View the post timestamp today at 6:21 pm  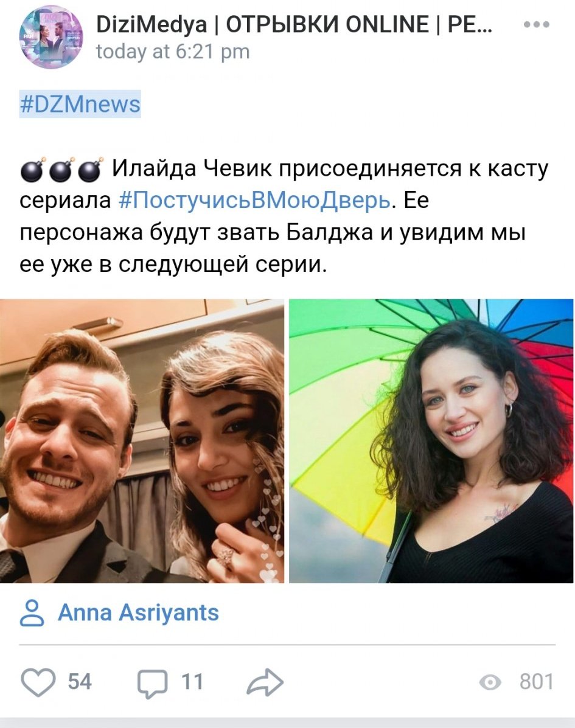173,52
